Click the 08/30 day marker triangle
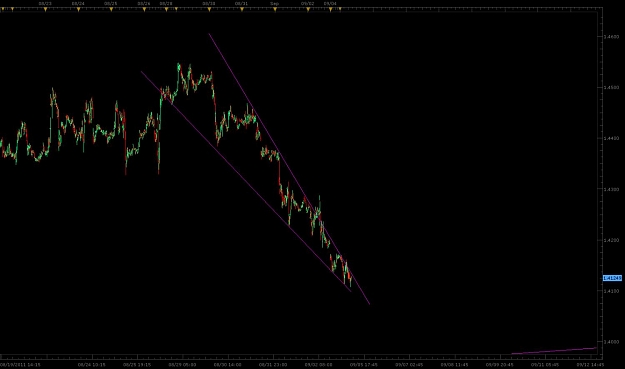The width and height of the screenshot is (625, 369). click(x=209, y=9)
